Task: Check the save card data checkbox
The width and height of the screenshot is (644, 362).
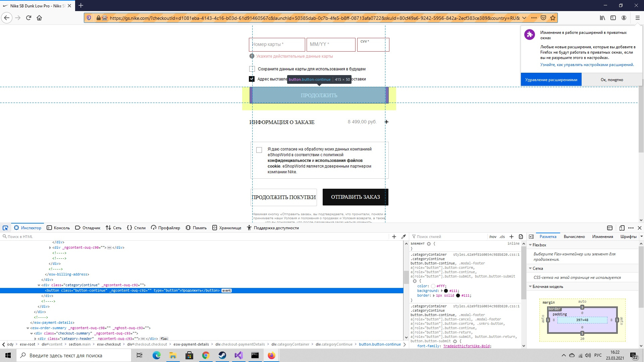Action: point(252,69)
